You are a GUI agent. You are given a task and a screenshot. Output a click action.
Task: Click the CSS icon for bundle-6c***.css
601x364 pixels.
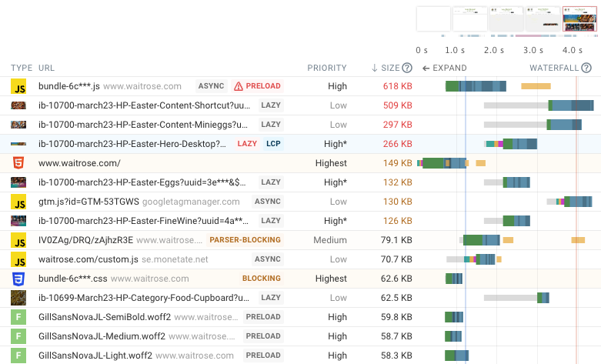point(18,279)
